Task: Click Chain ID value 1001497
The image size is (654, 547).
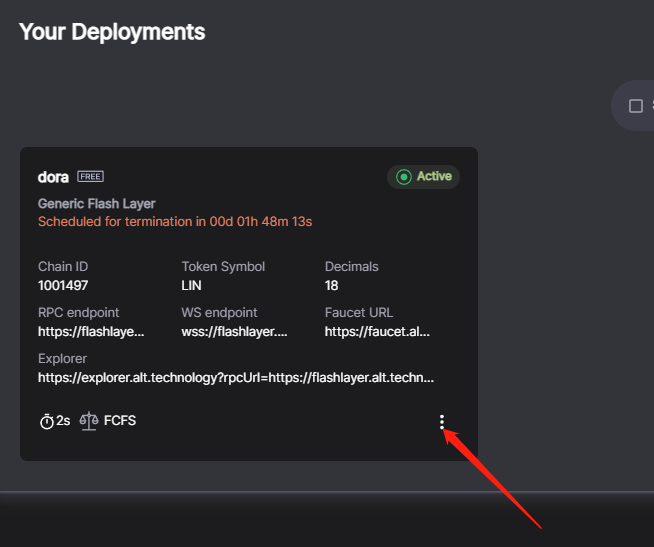Action: click(x=63, y=285)
